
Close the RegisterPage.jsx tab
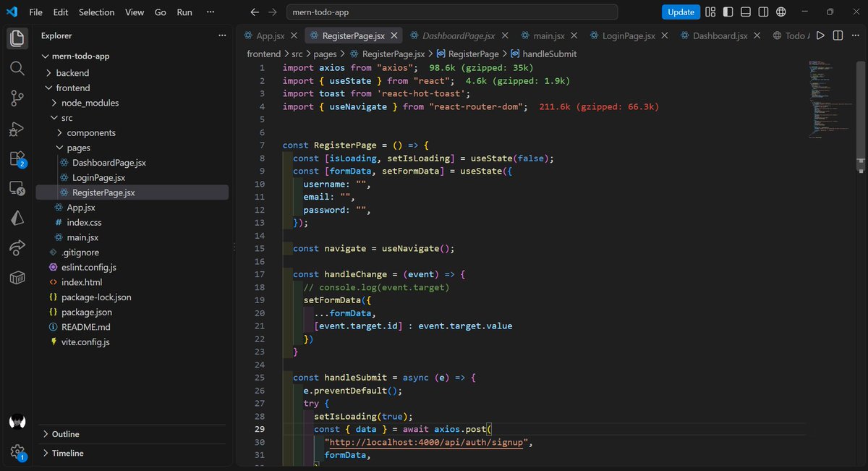[396, 35]
